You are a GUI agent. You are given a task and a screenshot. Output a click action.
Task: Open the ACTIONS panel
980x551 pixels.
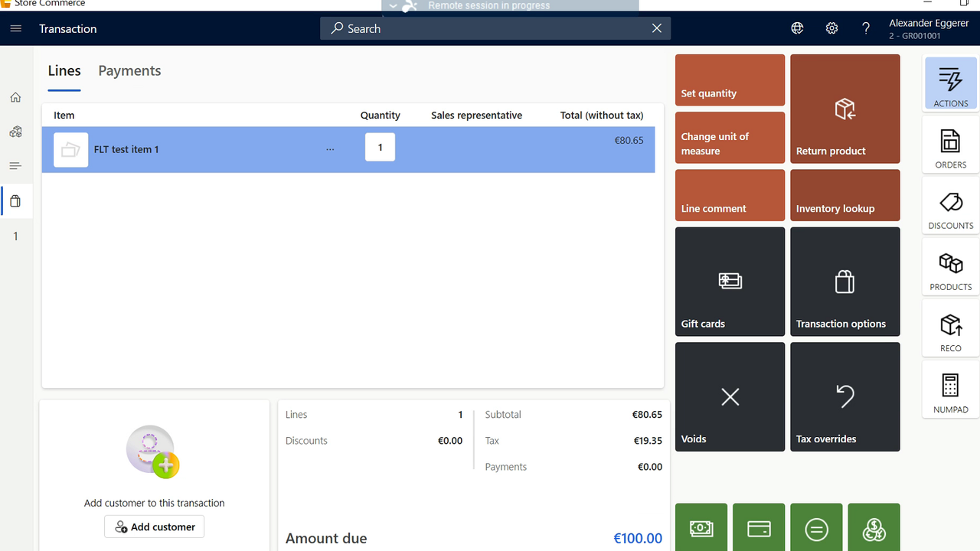[x=950, y=84]
